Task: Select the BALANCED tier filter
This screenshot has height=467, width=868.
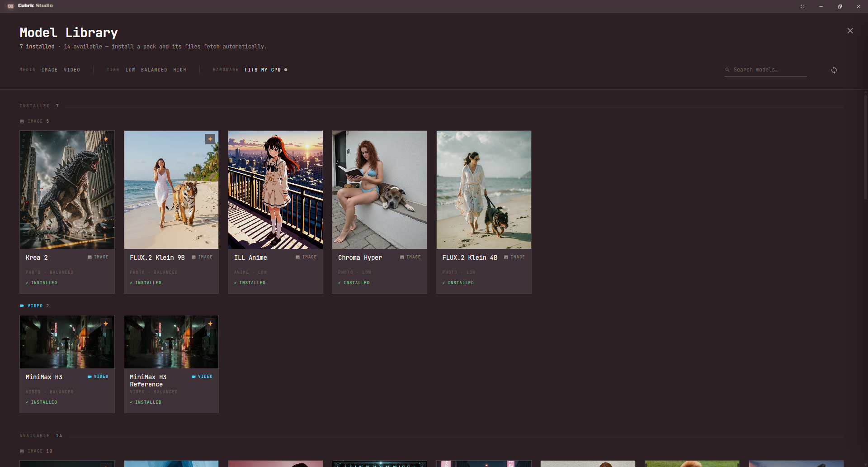Action: click(154, 70)
